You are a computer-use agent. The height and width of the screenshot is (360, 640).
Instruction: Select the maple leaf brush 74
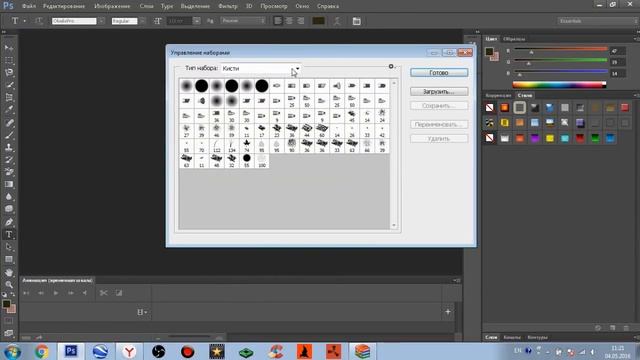(247, 146)
